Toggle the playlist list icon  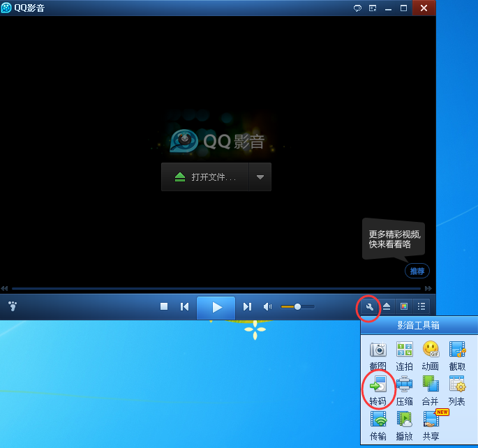421,306
